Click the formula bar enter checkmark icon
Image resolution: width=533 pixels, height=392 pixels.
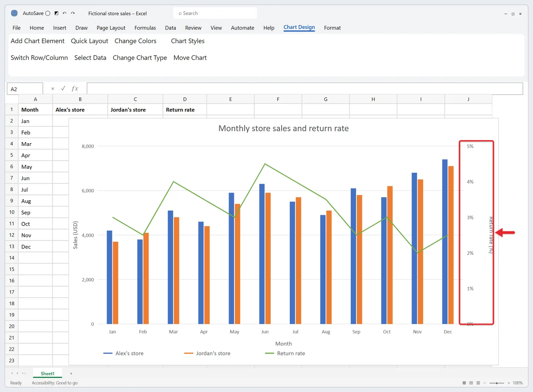63,88
